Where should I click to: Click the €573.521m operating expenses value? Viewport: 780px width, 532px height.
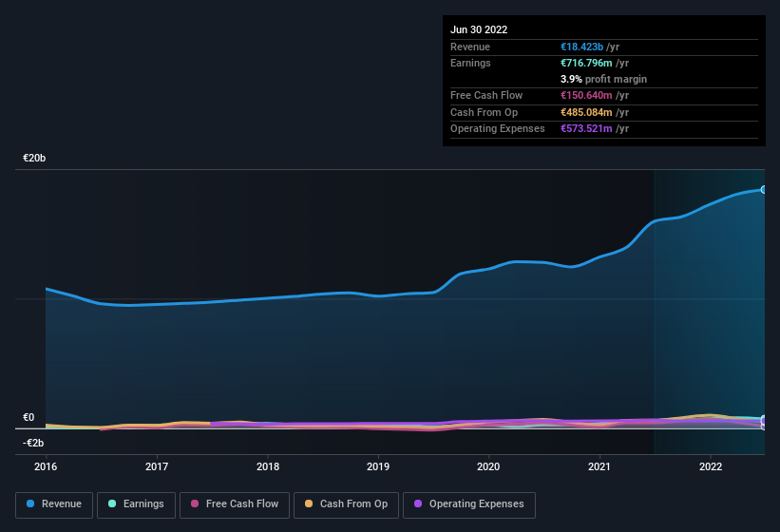coord(586,128)
